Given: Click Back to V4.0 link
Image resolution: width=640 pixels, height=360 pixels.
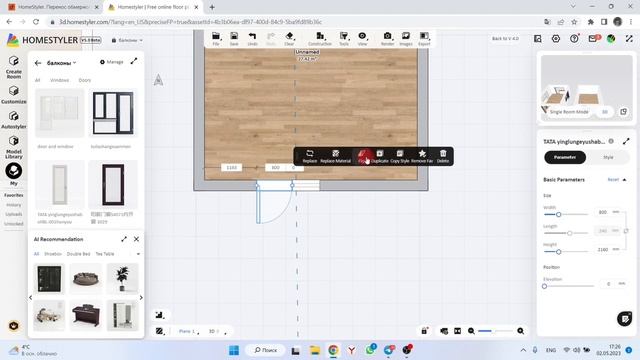Looking at the screenshot, I should click(505, 38).
